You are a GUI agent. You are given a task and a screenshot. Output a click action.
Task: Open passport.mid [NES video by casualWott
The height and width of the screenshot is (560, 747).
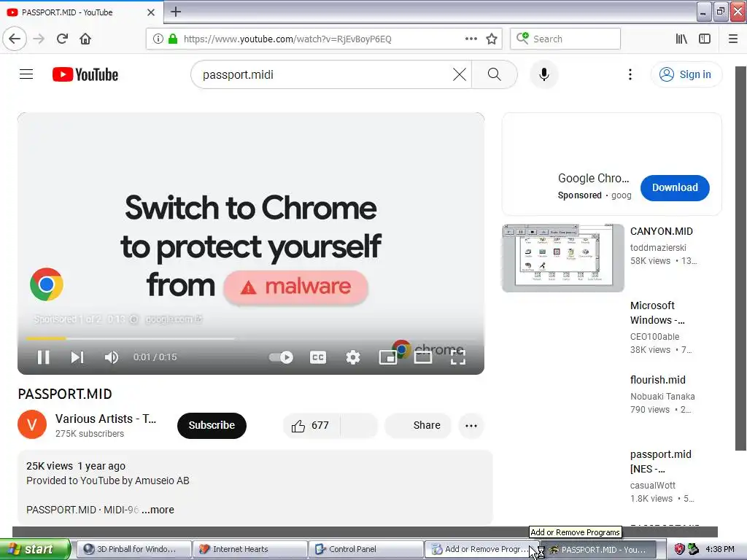[660, 462]
